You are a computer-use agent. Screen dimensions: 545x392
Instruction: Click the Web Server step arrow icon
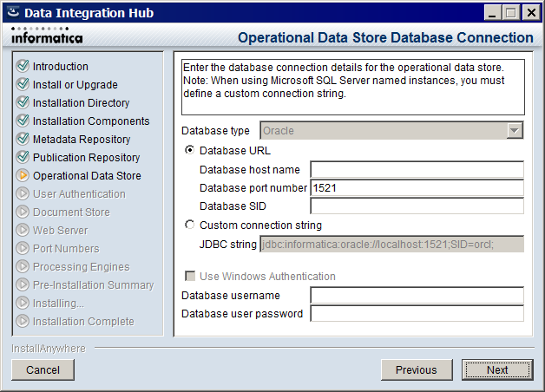click(x=23, y=230)
